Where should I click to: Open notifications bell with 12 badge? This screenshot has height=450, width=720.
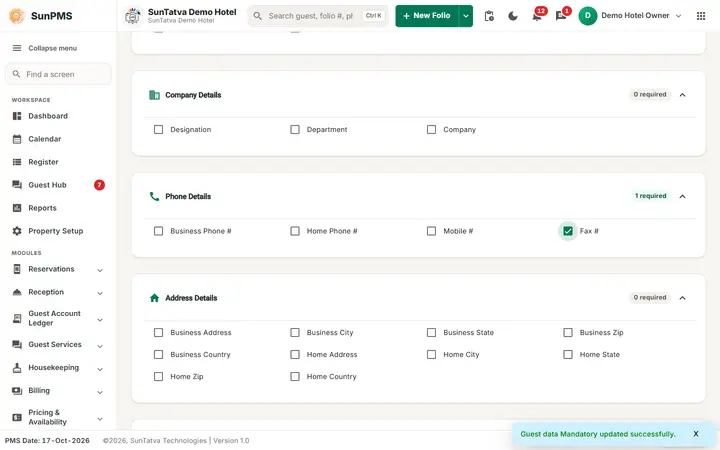(537, 16)
